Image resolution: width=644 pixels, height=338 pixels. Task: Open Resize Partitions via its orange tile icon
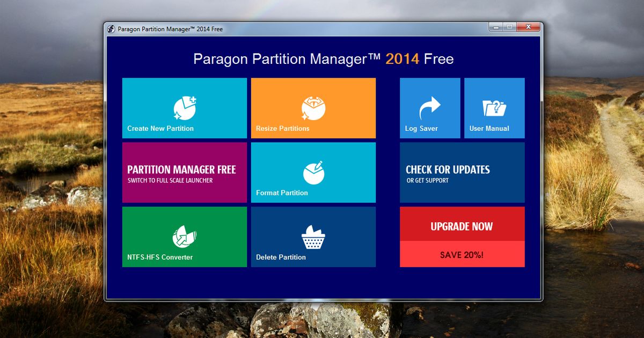pos(313,107)
